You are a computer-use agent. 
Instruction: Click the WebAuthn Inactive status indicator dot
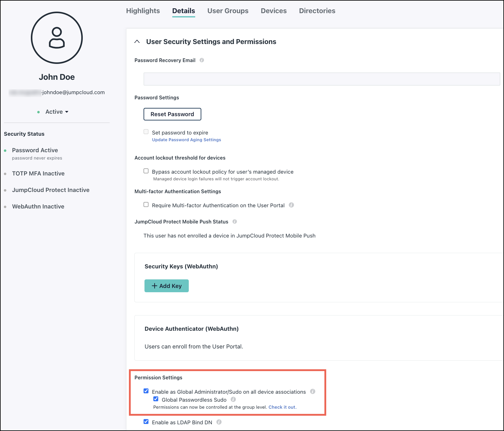click(x=5, y=207)
